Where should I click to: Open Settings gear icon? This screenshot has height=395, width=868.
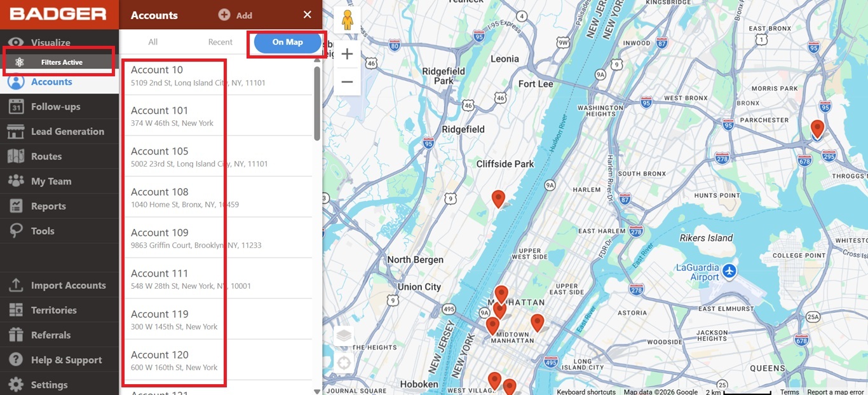[x=16, y=384]
